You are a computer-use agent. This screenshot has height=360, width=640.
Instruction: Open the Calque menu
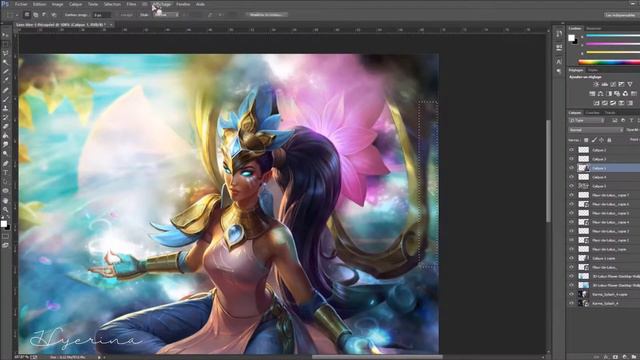[76, 4]
